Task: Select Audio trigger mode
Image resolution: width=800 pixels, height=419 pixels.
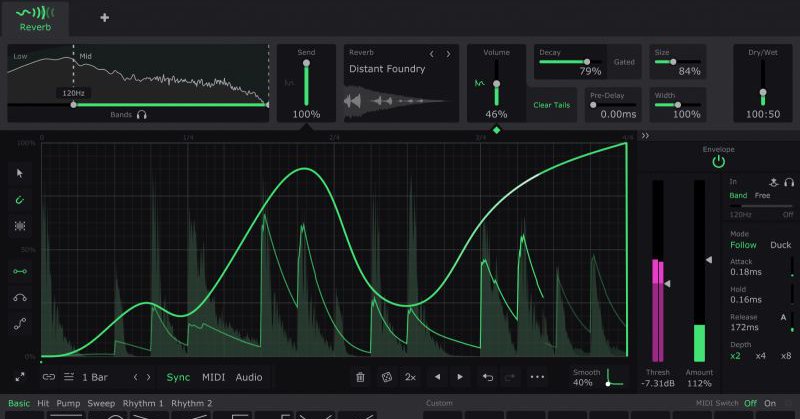Action: (249, 377)
